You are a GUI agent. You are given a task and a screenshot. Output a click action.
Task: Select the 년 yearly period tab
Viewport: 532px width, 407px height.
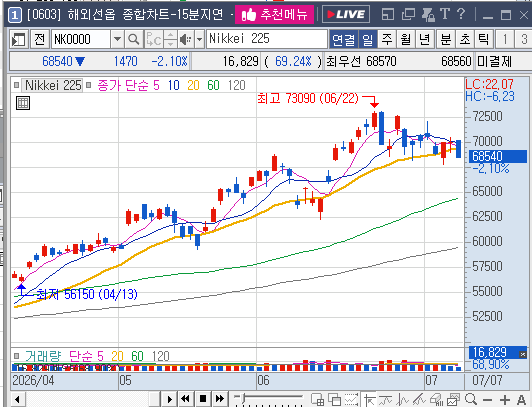click(x=425, y=40)
